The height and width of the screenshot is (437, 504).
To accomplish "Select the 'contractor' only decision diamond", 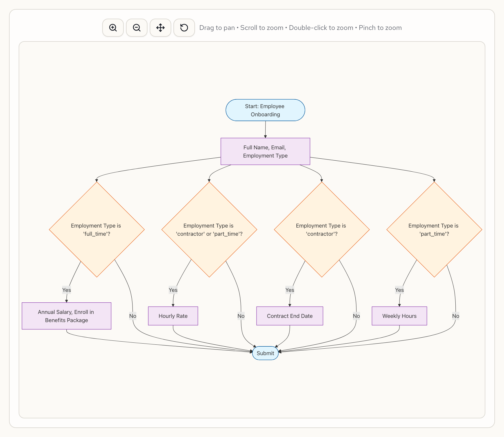I will (321, 230).
